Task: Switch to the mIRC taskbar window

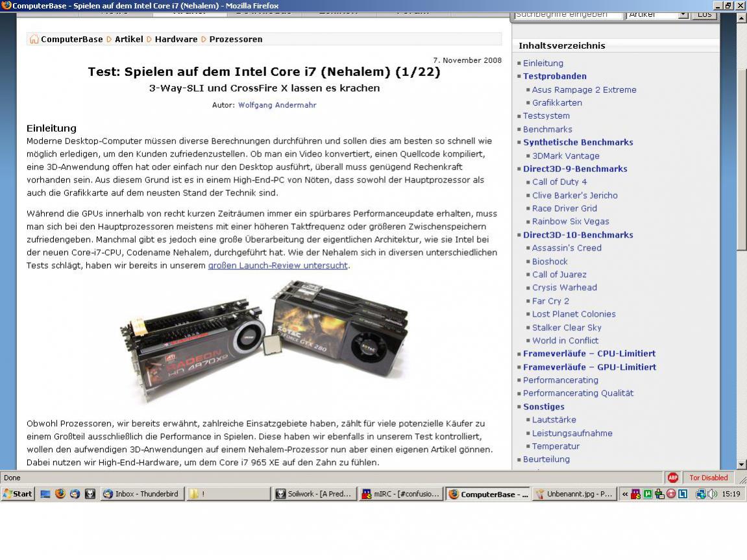Action: coord(400,494)
